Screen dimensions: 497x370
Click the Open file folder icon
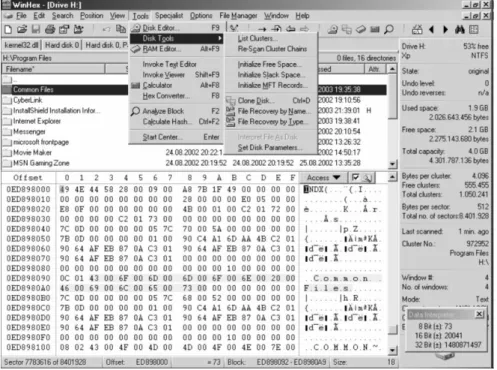[x=22, y=30]
